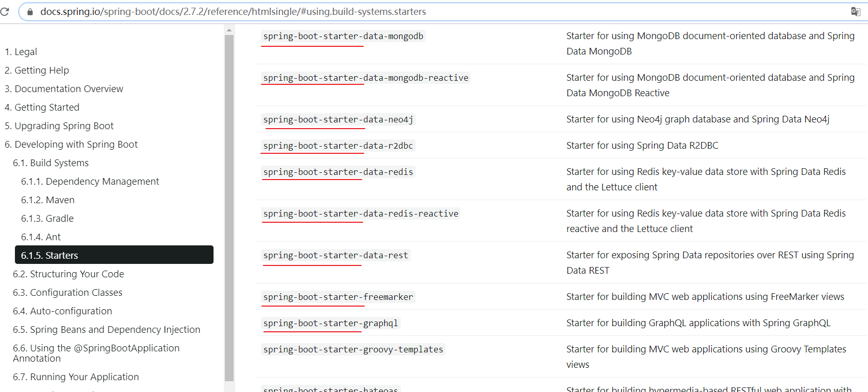
Task: Click the address bar URL field
Action: coord(442,12)
